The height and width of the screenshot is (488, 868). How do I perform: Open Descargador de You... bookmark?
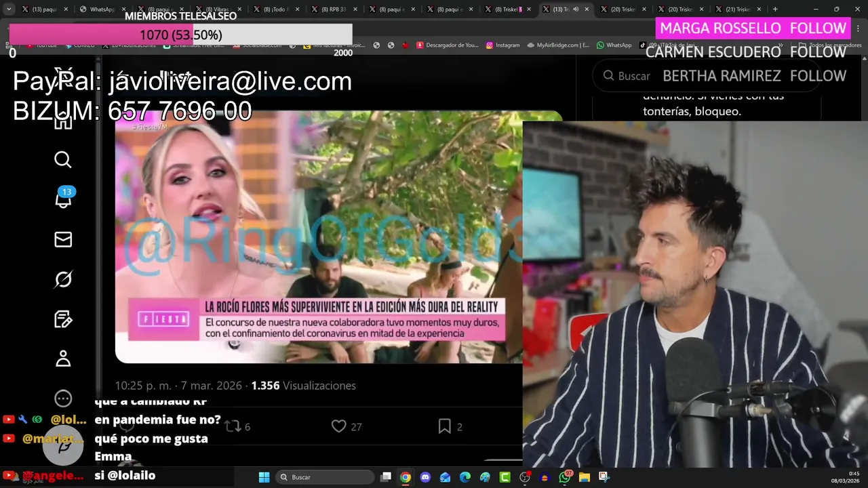pyautogui.click(x=448, y=45)
